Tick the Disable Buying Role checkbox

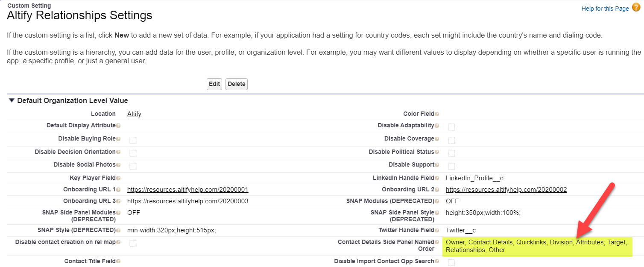(133, 140)
